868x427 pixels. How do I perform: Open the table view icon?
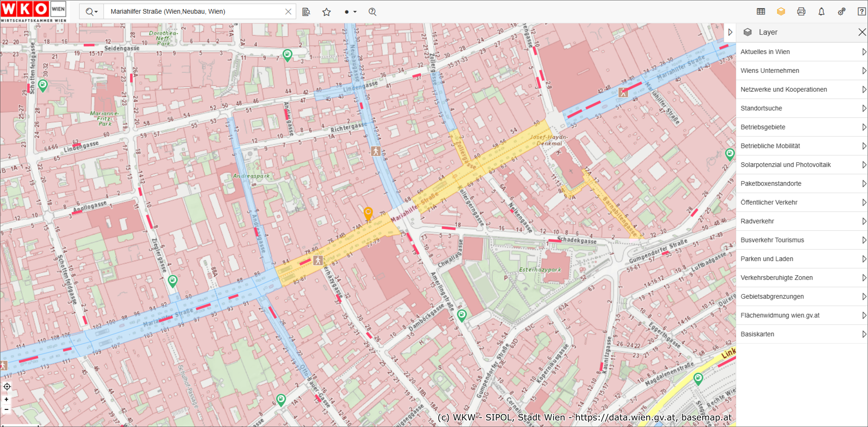coord(761,12)
